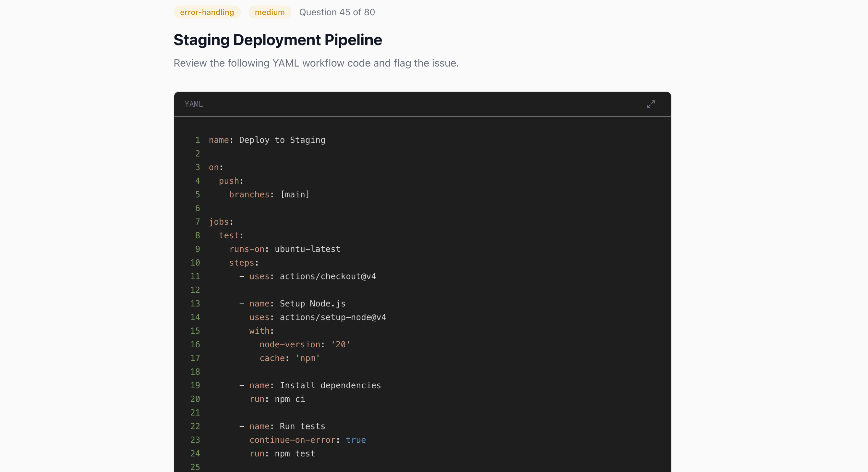Screen dimensions: 868x472
Task: Select the true value on line 23
Action: [x=356, y=440]
